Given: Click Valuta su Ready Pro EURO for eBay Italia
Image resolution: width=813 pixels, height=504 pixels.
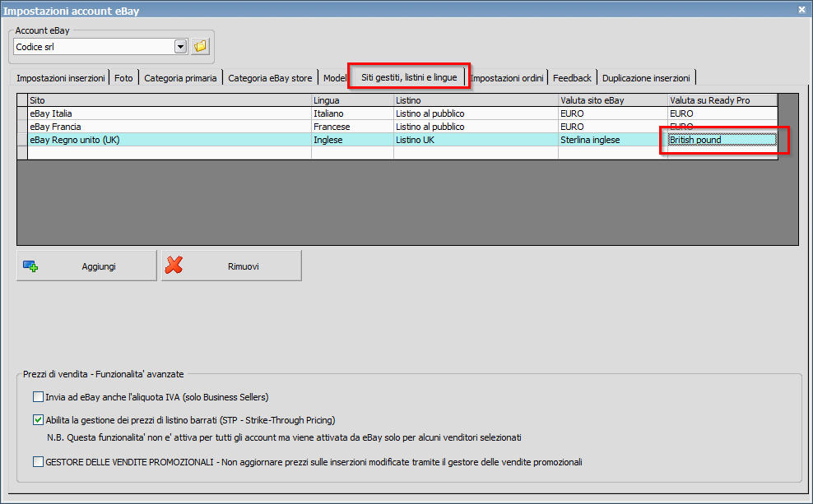Looking at the screenshot, I should 722,113.
